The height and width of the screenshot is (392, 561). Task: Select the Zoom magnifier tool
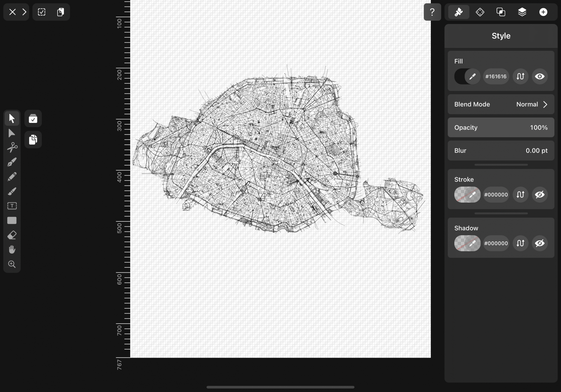coord(12,264)
